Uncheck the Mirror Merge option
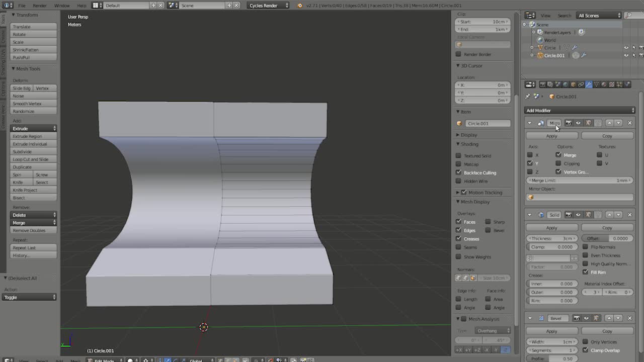The image size is (644, 362). click(558, 155)
